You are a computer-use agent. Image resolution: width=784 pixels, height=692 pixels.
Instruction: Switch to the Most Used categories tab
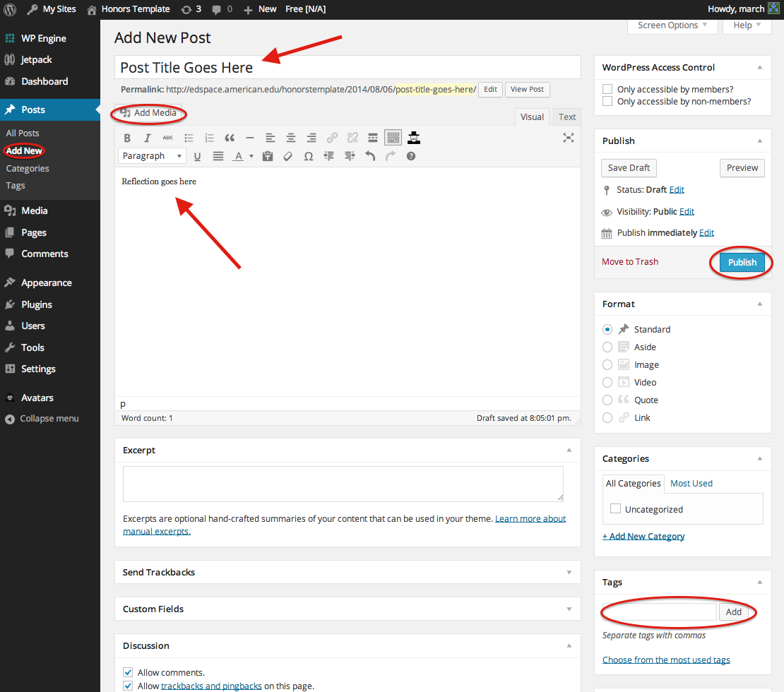coord(691,483)
